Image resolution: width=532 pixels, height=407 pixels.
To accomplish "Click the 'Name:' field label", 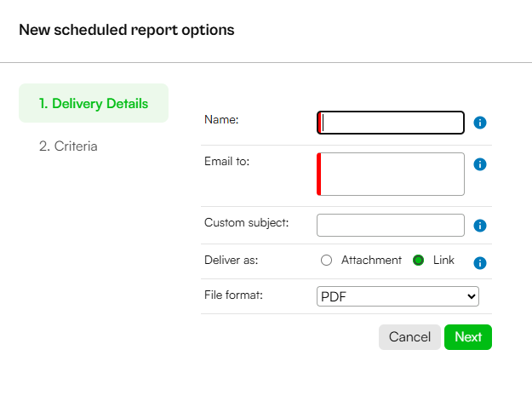I will [x=221, y=119].
